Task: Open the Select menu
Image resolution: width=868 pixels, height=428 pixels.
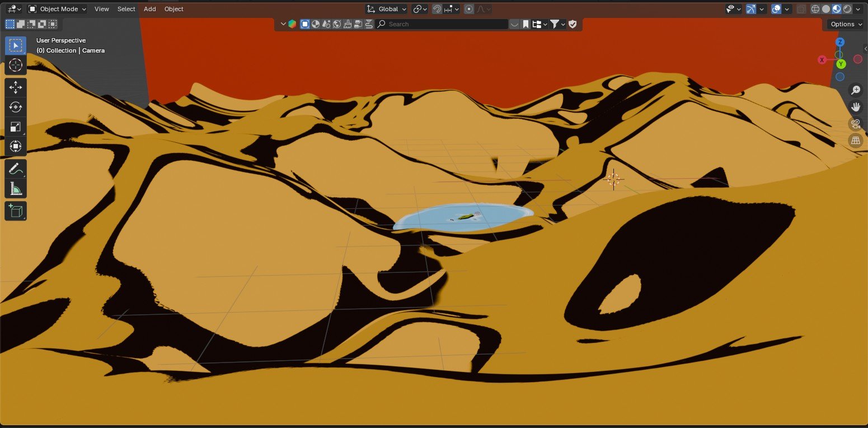Action: point(126,9)
